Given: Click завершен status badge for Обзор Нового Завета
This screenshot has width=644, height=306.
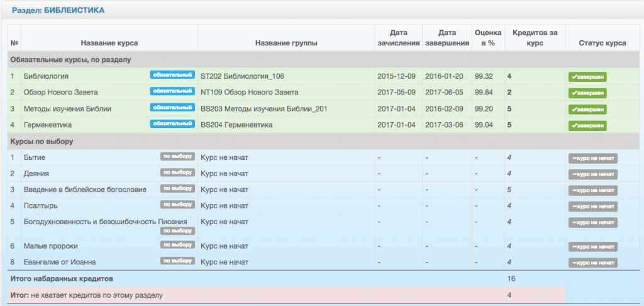Looking at the screenshot, I should coord(587,93).
